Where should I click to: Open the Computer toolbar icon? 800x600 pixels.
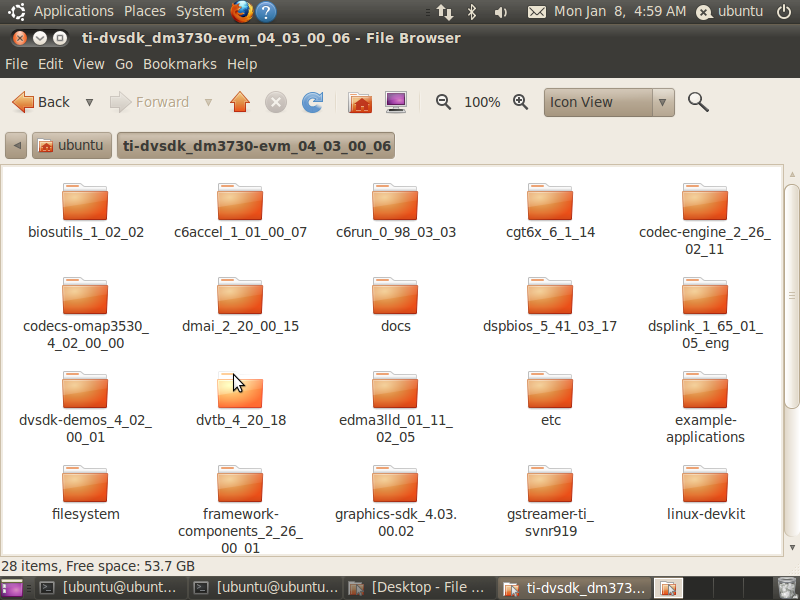[x=396, y=102]
